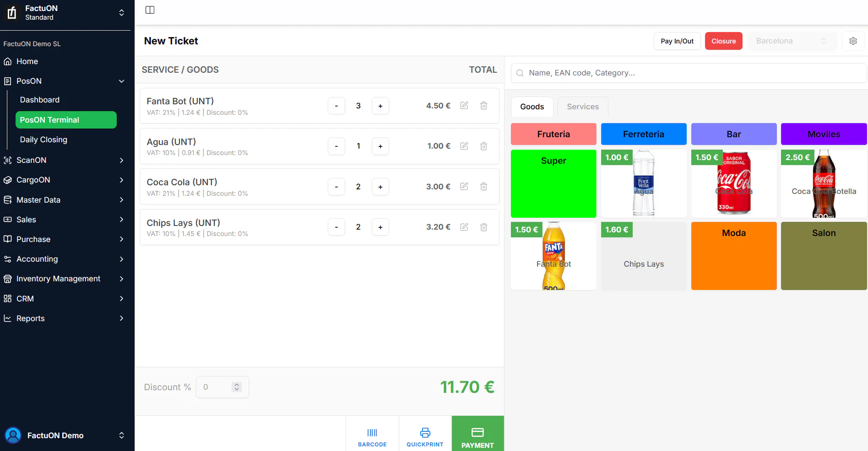Increase Chips Lays quantity
Image resolution: width=868 pixels, height=451 pixels.
[380, 227]
